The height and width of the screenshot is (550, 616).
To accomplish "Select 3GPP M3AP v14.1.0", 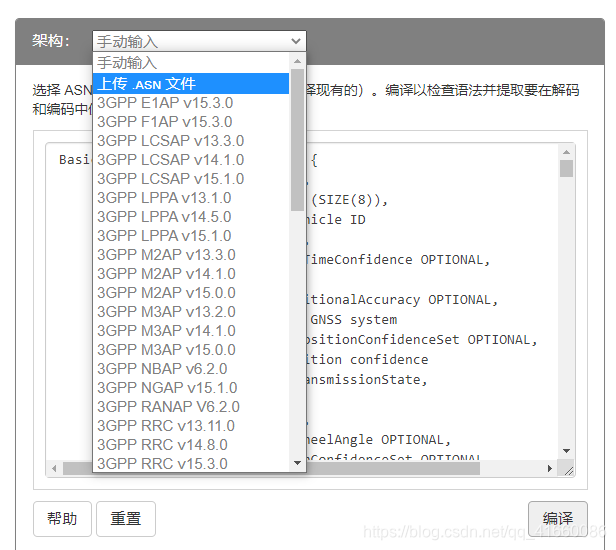I will (x=191, y=331).
